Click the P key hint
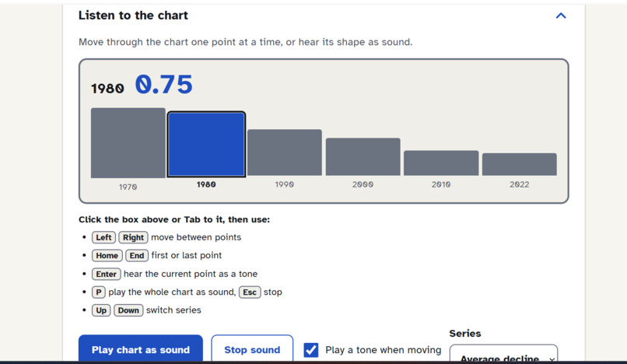This screenshot has width=627, height=364. coord(98,292)
